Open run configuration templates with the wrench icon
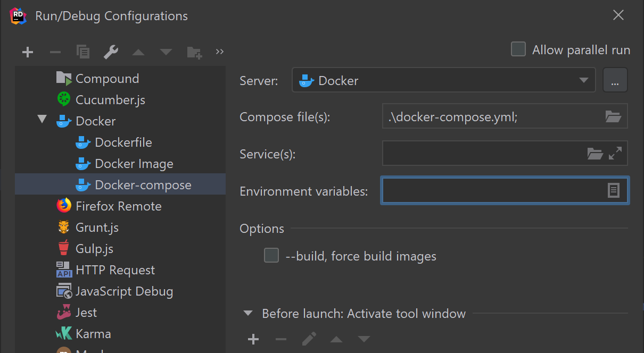 click(x=111, y=52)
